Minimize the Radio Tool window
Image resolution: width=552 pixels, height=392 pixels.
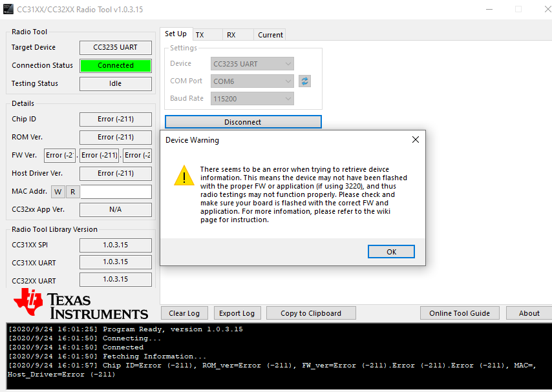tap(489, 9)
